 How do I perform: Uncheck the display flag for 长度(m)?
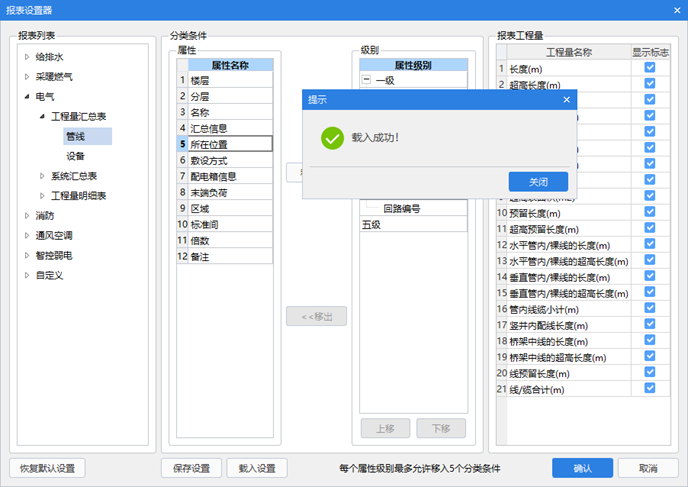click(x=650, y=68)
